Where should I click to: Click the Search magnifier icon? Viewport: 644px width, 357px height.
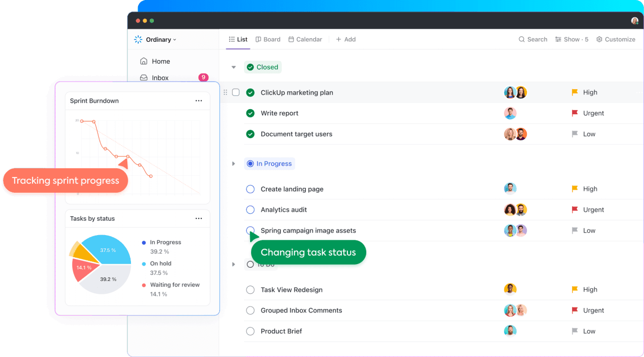(522, 39)
